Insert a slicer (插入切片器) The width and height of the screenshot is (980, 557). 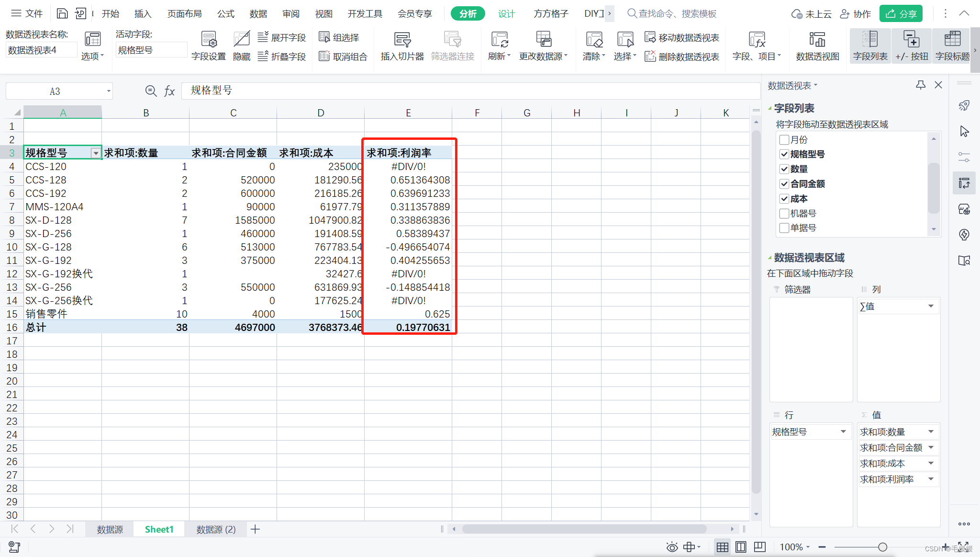(x=402, y=46)
